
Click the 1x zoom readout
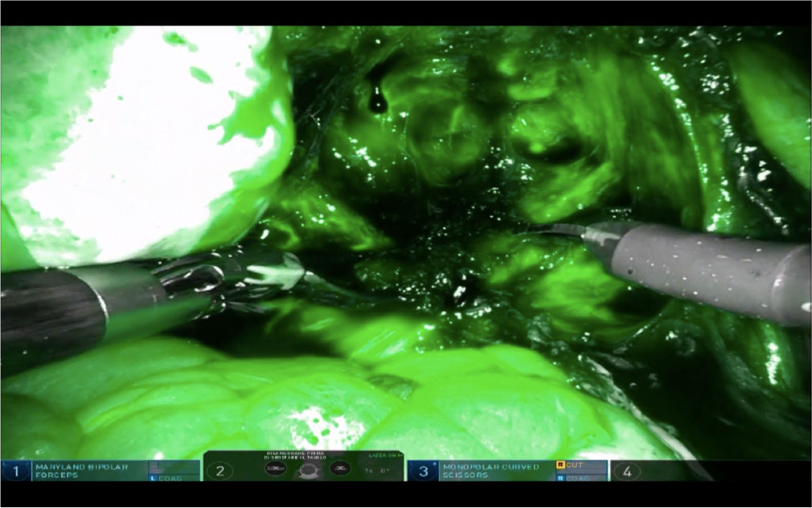click(370, 471)
